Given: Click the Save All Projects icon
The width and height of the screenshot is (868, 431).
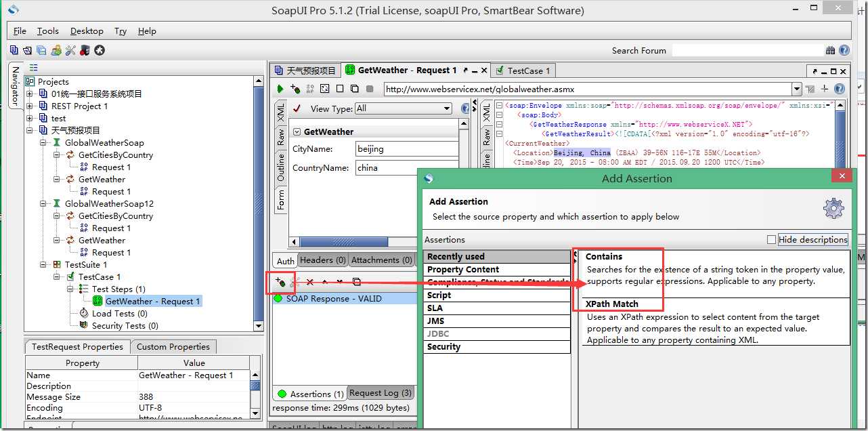Looking at the screenshot, I should coord(41,50).
